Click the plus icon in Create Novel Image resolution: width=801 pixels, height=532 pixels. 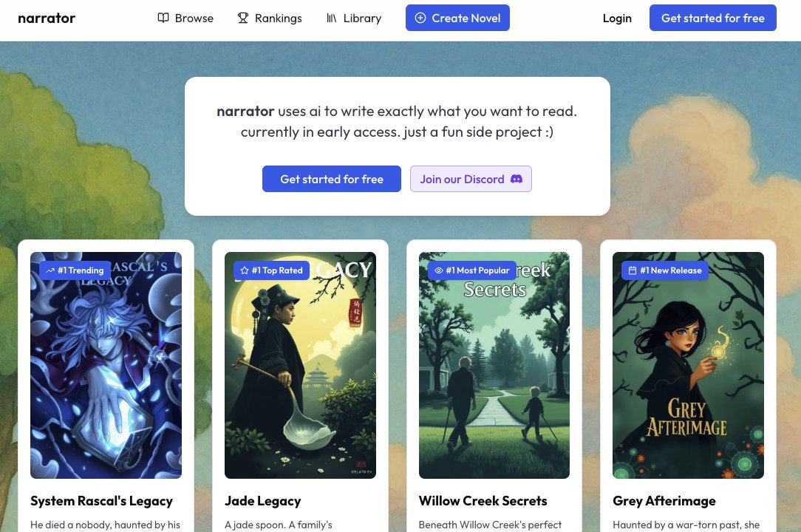click(x=420, y=18)
